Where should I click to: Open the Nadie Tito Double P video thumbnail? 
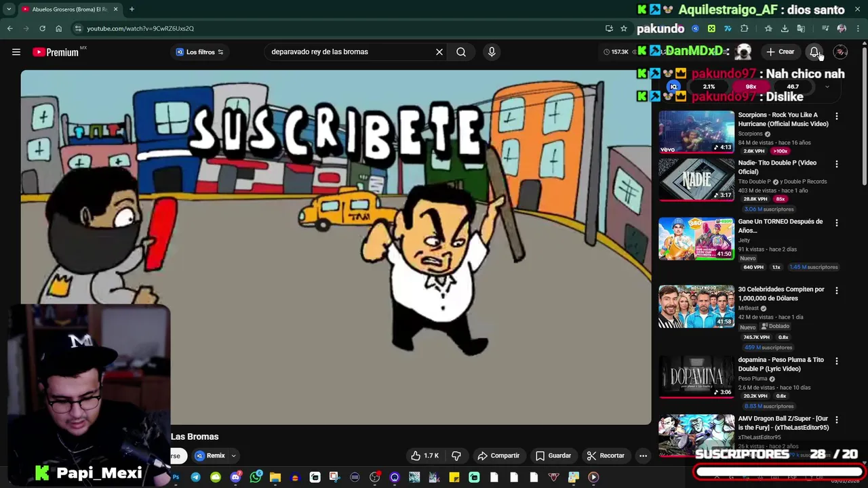(x=696, y=180)
